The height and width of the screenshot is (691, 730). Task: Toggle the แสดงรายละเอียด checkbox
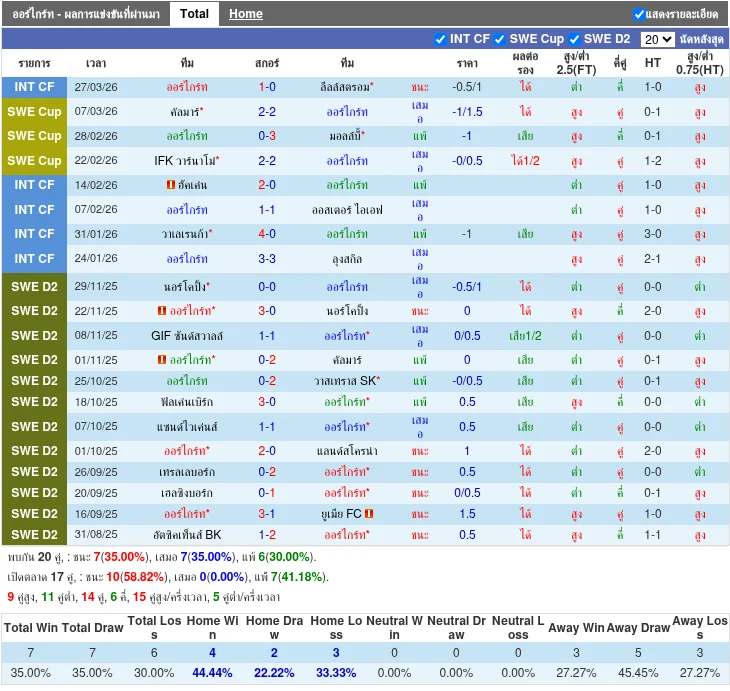coord(639,14)
